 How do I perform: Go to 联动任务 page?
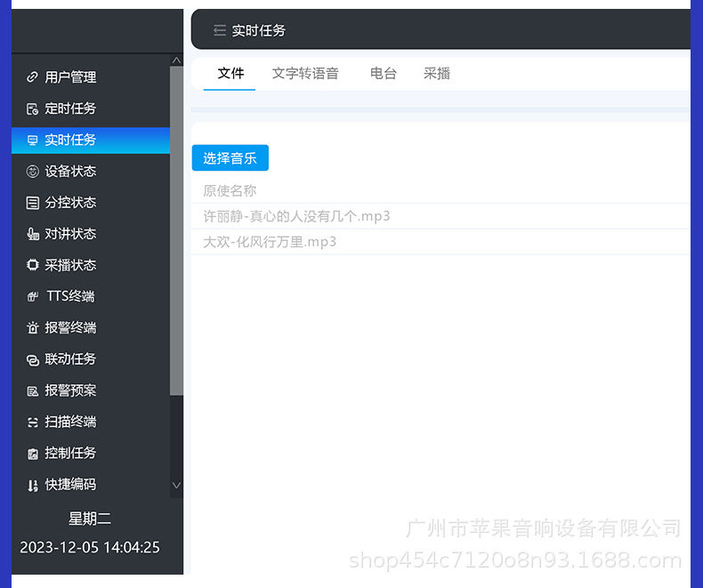pyautogui.click(x=91, y=359)
